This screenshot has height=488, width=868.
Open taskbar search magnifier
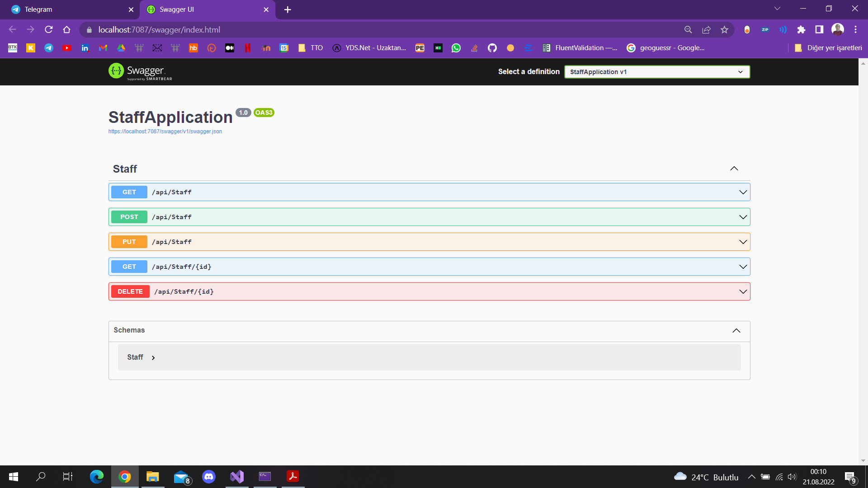coord(41,476)
